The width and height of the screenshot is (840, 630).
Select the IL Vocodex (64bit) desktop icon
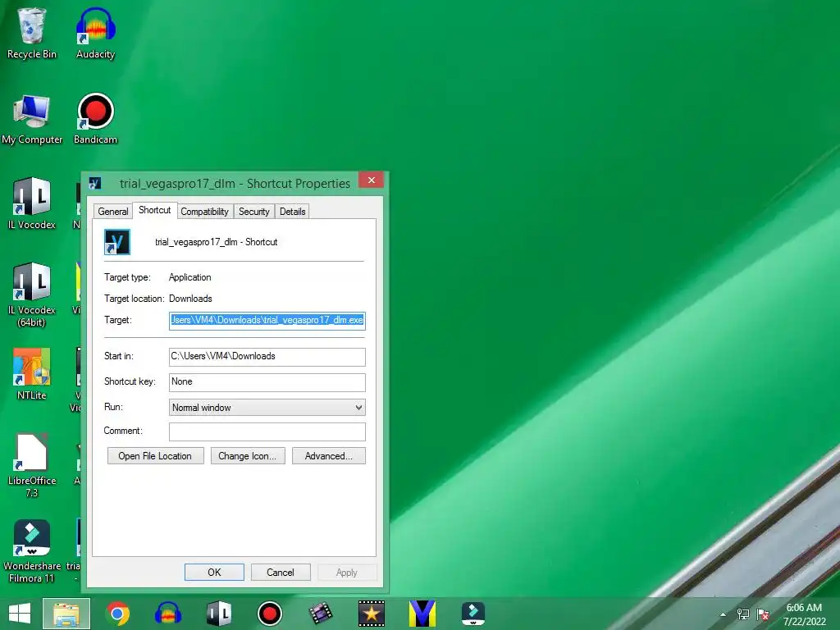click(32, 294)
